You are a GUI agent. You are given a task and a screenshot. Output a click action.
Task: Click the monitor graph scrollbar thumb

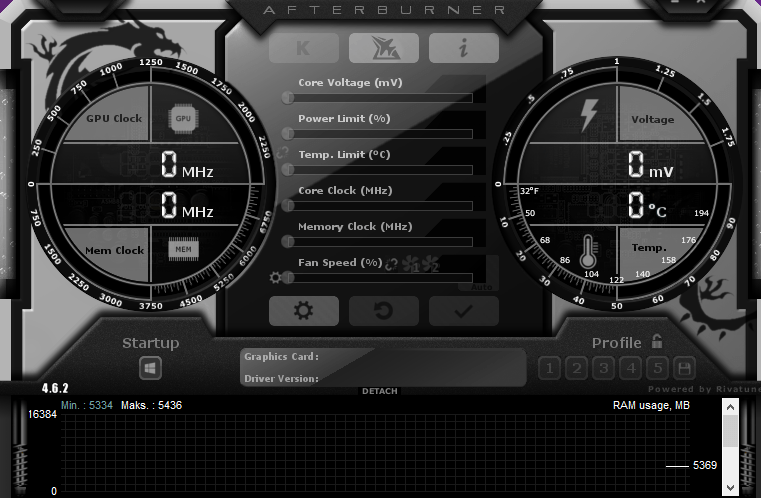point(730,431)
